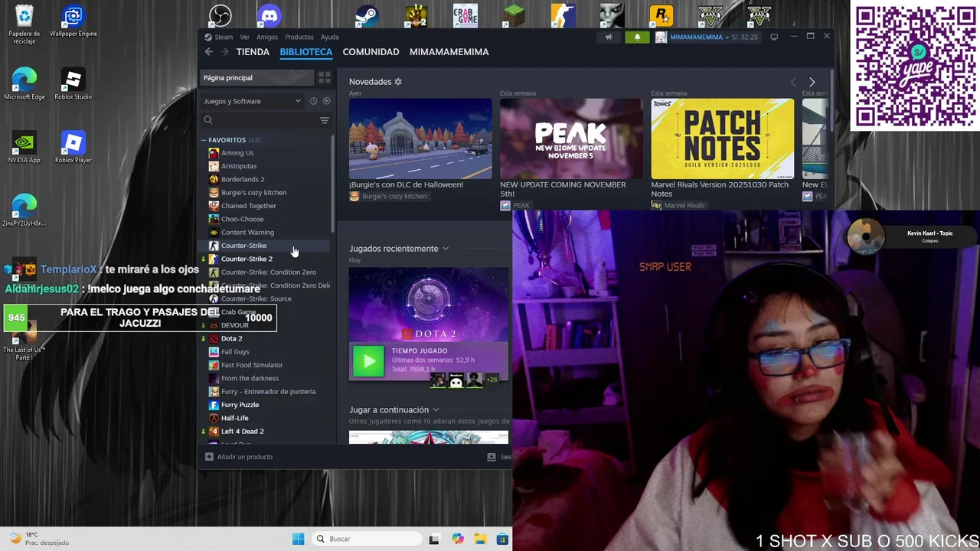Image resolution: width=980 pixels, height=551 pixels.
Task: Open File Explorer from taskbar
Action: (480, 539)
